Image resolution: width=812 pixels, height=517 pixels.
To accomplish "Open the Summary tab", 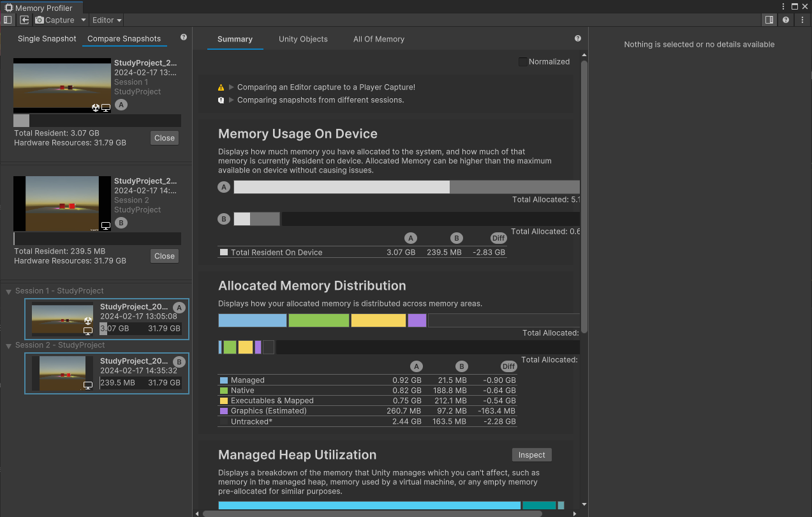I will (x=235, y=39).
